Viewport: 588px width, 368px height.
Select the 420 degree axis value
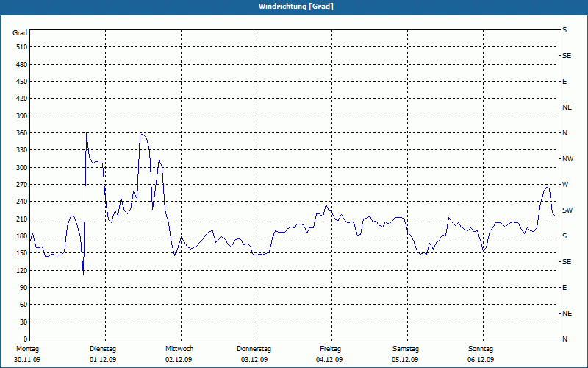tap(22, 99)
